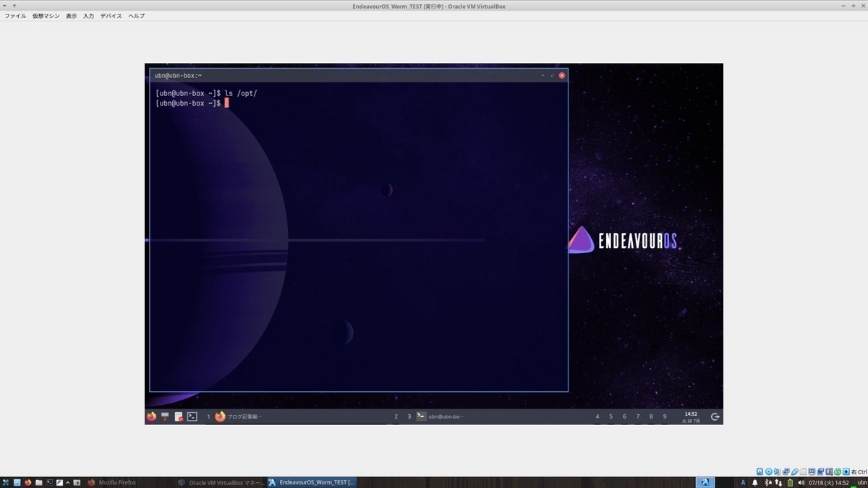
Task: Click the VirtualBox USB indicator
Action: click(795, 471)
